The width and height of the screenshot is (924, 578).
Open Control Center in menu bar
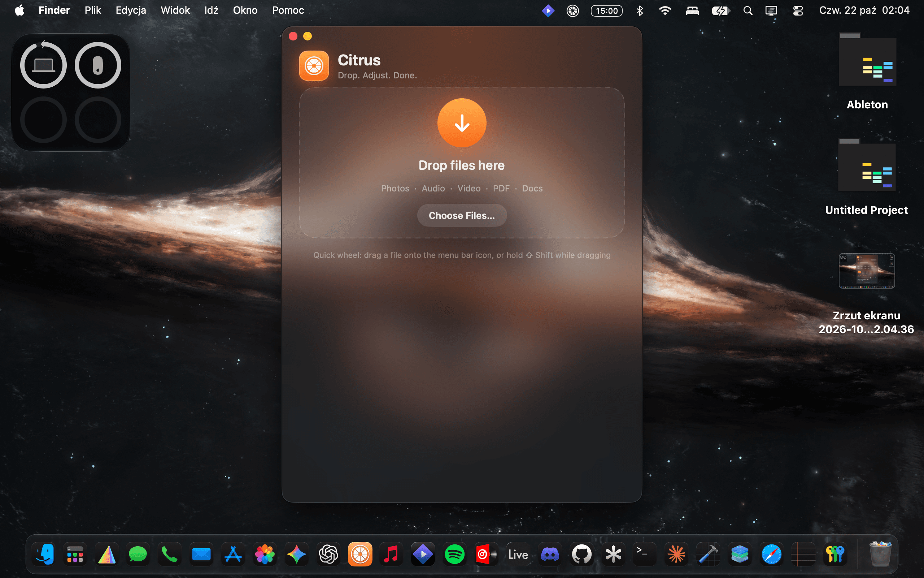[x=798, y=10]
